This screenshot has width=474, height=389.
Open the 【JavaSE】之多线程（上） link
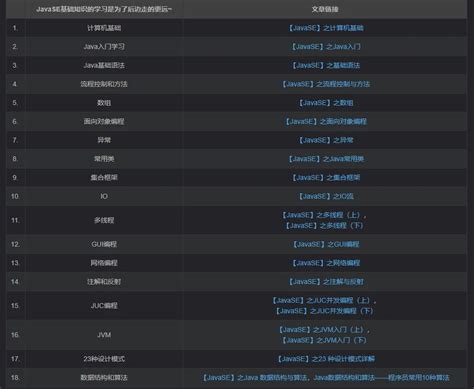(x=322, y=215)
